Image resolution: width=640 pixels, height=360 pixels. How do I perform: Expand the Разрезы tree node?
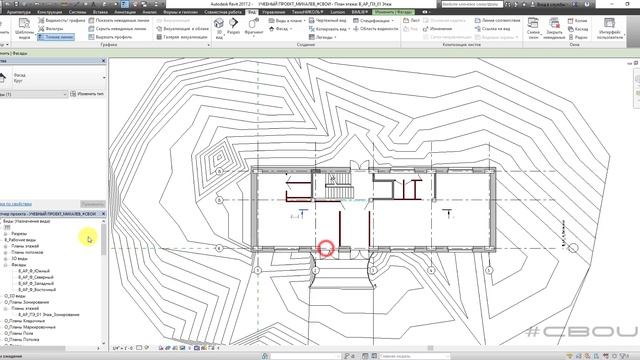coord(6,234)
